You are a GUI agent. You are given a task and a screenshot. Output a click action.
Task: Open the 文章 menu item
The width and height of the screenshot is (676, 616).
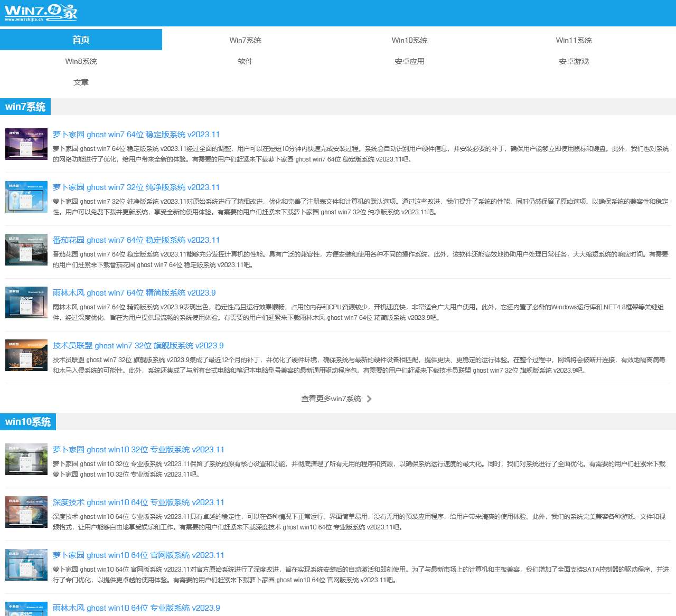(81, 82)
